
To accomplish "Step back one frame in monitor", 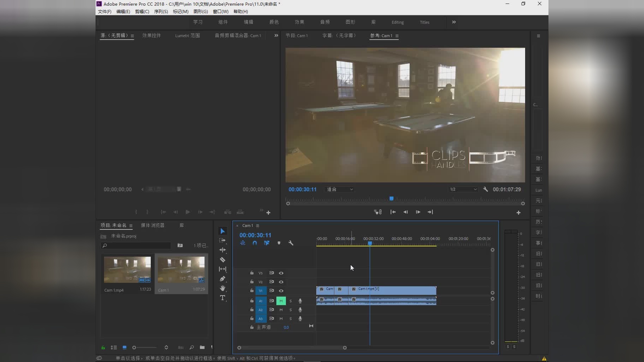I will (406, 212).
